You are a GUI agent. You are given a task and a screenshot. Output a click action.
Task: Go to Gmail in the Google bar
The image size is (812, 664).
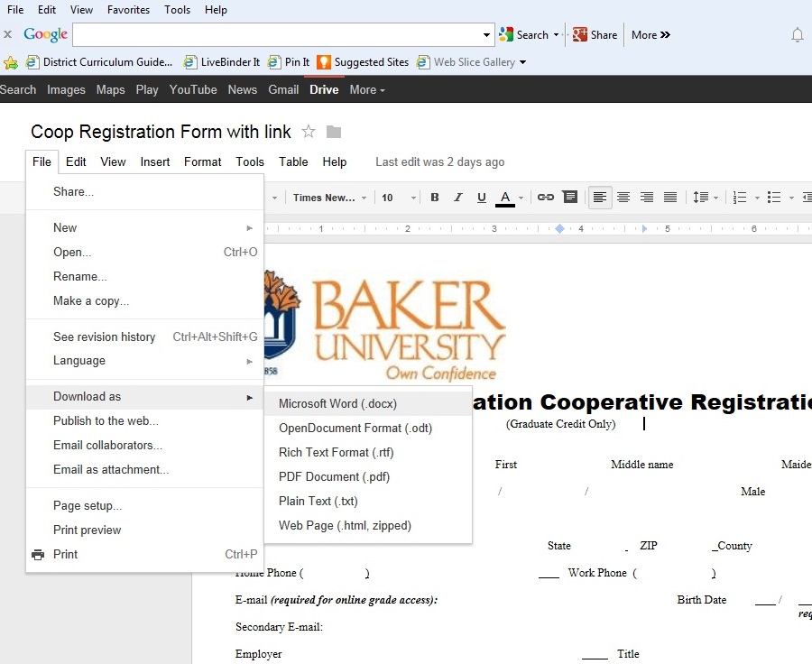283,89
